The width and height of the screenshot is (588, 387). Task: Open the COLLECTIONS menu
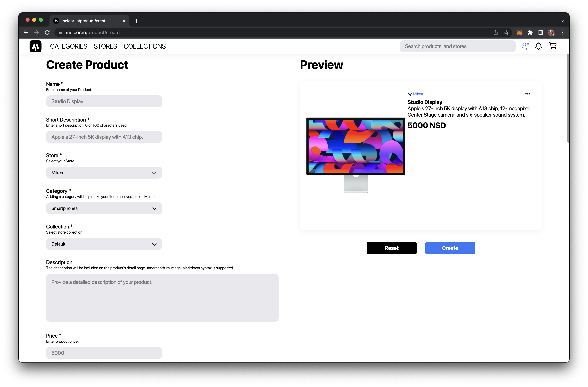pyautogui.click(x=145, y=46)
